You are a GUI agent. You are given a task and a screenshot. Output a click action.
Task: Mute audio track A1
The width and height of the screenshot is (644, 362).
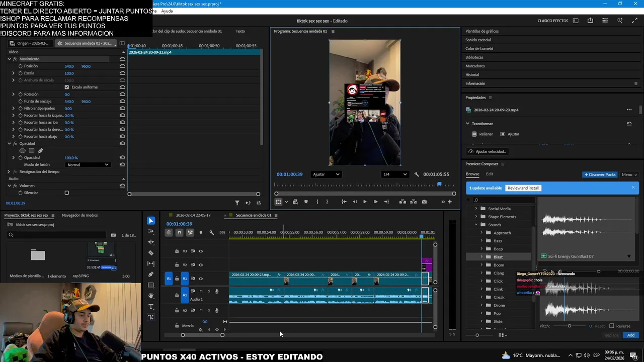(x=201, y=291)
